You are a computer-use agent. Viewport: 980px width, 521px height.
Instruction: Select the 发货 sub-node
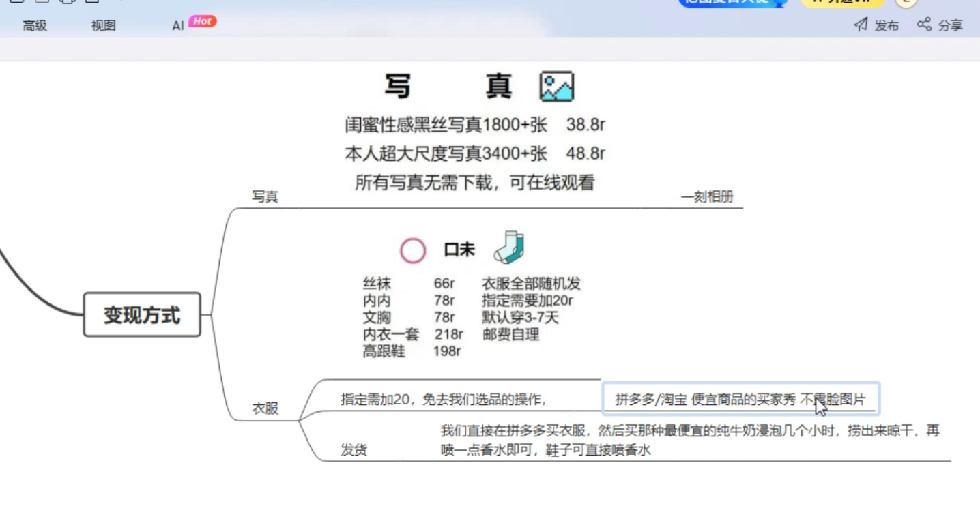pos(354,450)
